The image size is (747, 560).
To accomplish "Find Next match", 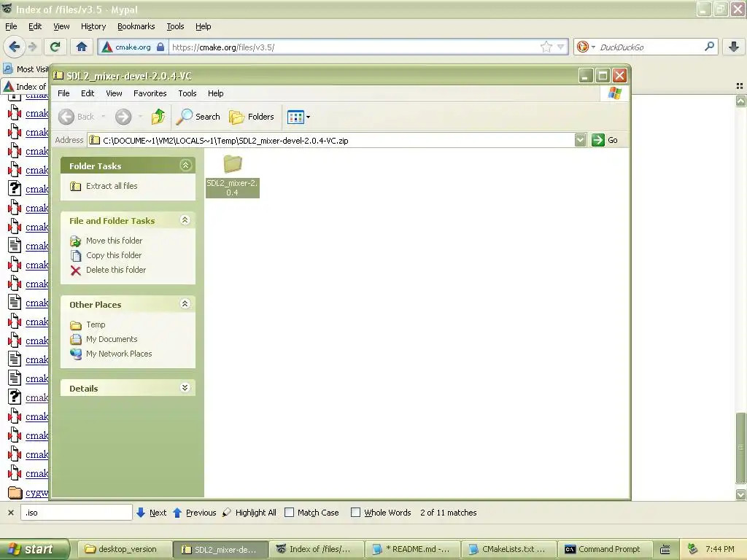I will 152,513.
